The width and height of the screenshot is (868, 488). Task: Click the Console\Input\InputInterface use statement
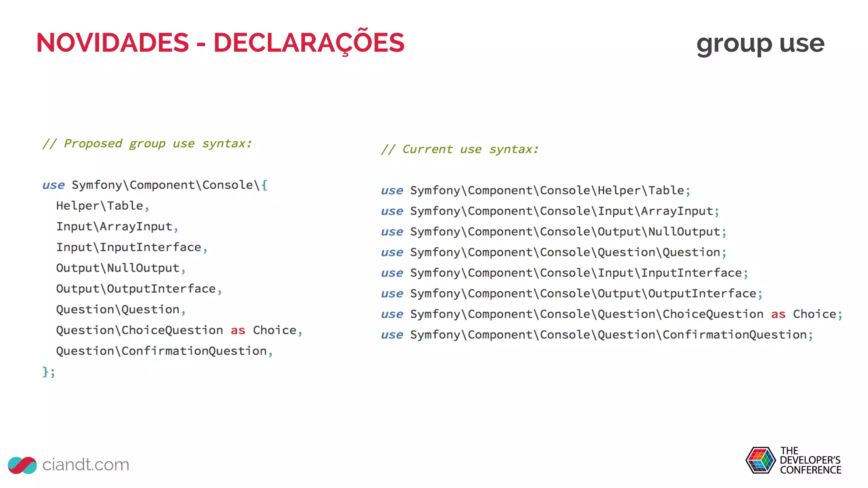[x=564, y=273]
